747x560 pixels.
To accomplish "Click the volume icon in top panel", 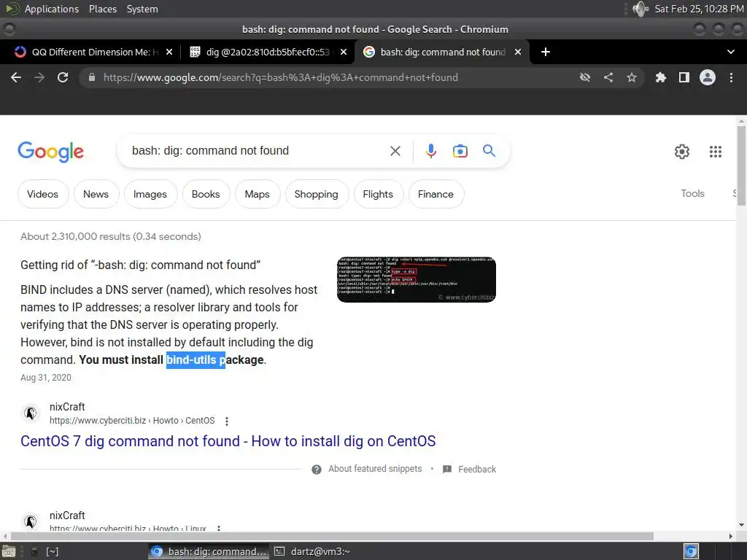I will [x=640, y=9].
